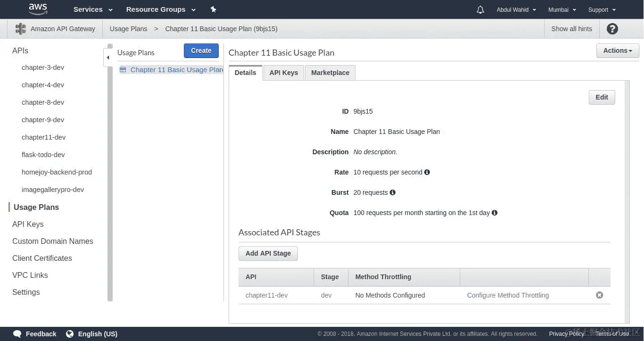This screenshot has height=341, width=644.
Task: Click English (US) language selector
Action: click(x=98, y=334)
